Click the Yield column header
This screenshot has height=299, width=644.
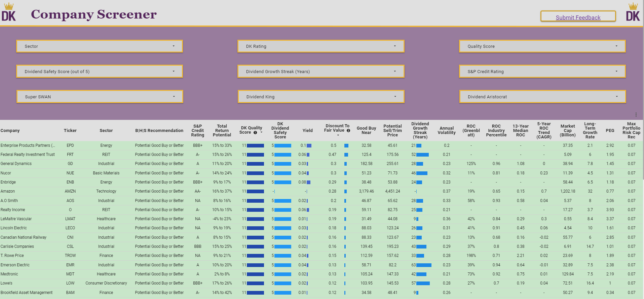click(307, 131)
